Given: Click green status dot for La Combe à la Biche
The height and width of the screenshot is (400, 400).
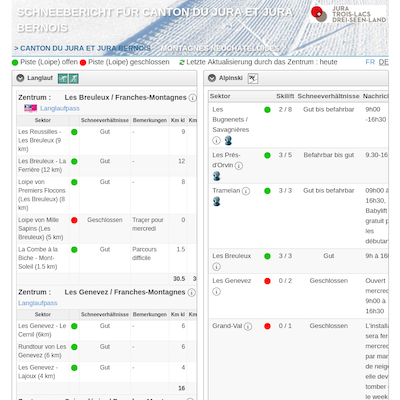Looking at the screenshot, I should pyautogui.click(x=74, y=250).
